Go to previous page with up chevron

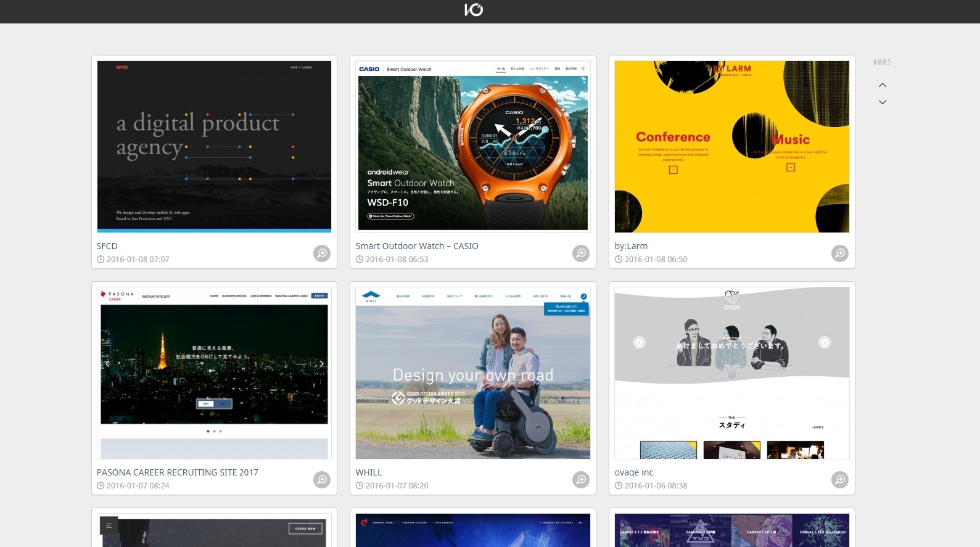(x=883, y=85)
